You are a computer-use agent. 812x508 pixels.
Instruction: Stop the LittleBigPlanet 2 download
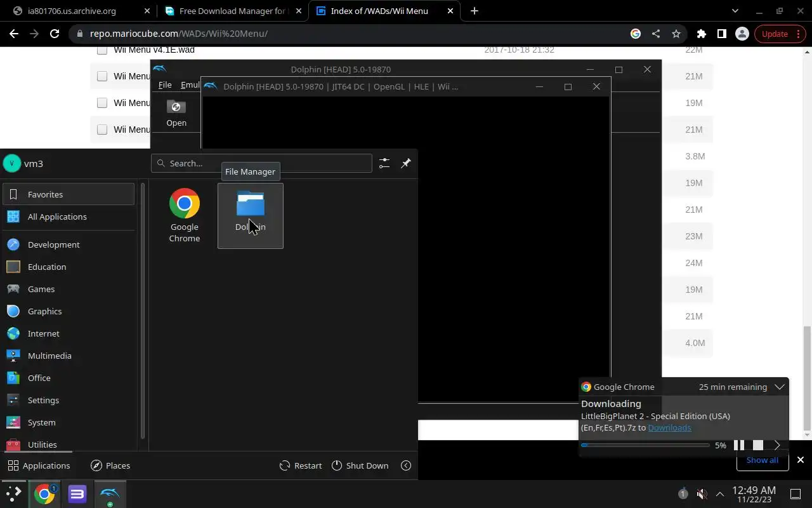(758, 445)
